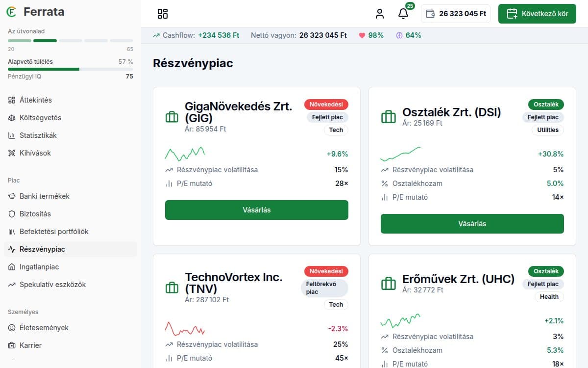Click the Spekulatív eszközök trend icon

pyautogui.click(x=12, y=285)
